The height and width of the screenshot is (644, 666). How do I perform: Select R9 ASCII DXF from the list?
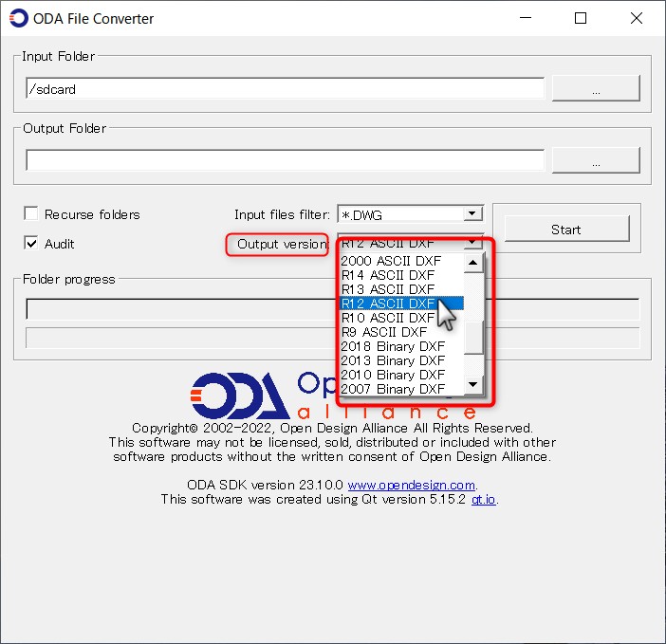(401, 332)
